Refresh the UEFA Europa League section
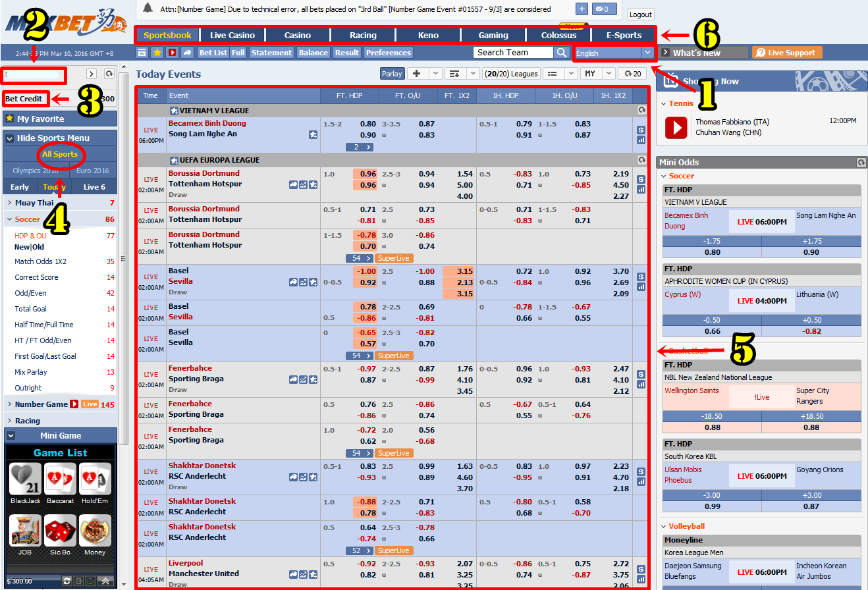 (x=642, y=160)
